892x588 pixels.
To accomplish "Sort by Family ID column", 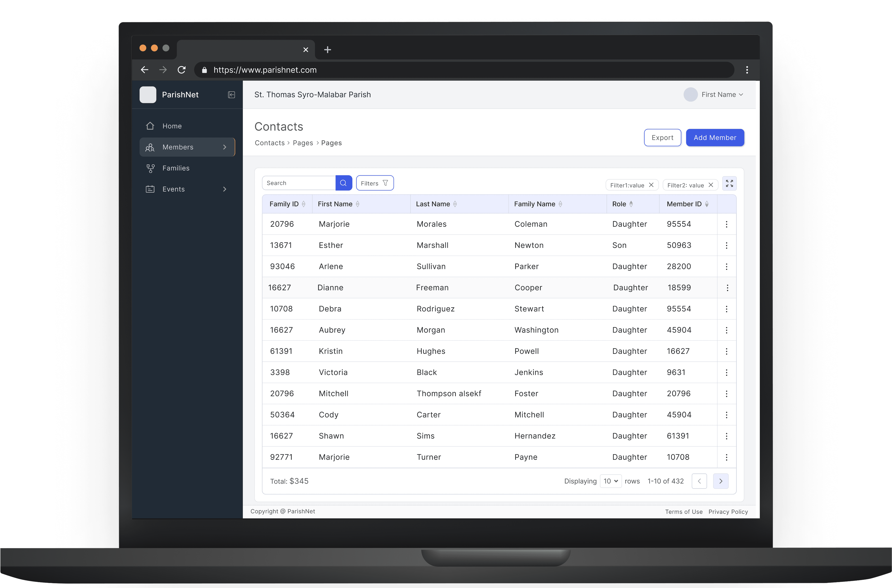I will 304,204.
